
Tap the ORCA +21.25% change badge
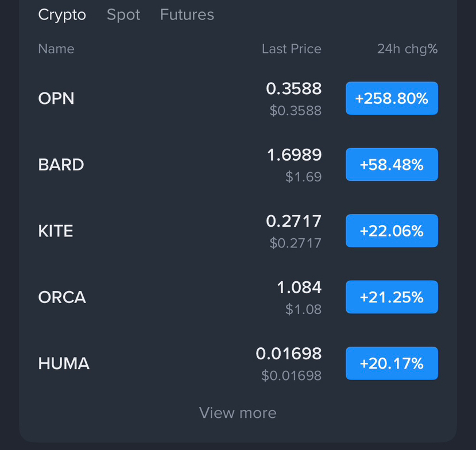(392, 297)
